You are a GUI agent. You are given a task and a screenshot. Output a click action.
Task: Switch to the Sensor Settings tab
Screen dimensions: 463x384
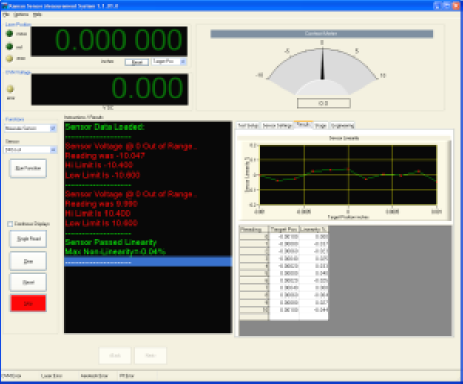(x=277, y=126)
